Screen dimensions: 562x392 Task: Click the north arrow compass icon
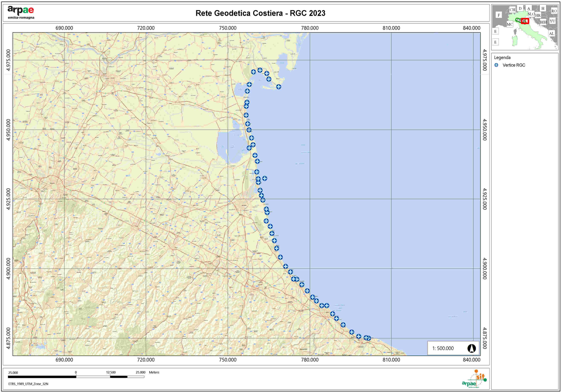[x=472, y=348]
